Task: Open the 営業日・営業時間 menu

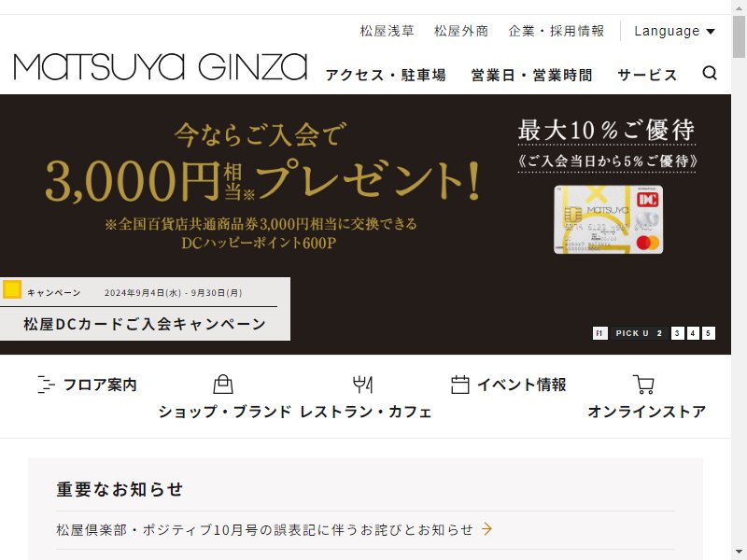Action: (531, 75)
